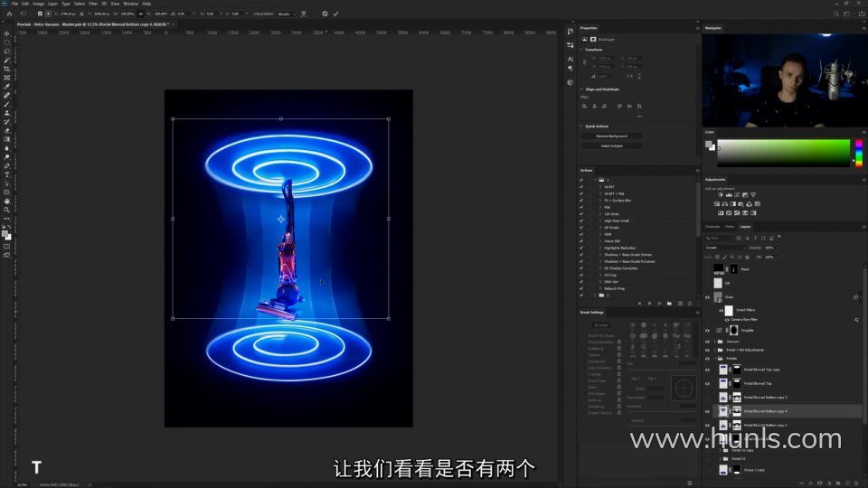Viewport: 868px width, 488px height.
Task: Play selected action in Actions panel
Action: (x=659, y=304)
